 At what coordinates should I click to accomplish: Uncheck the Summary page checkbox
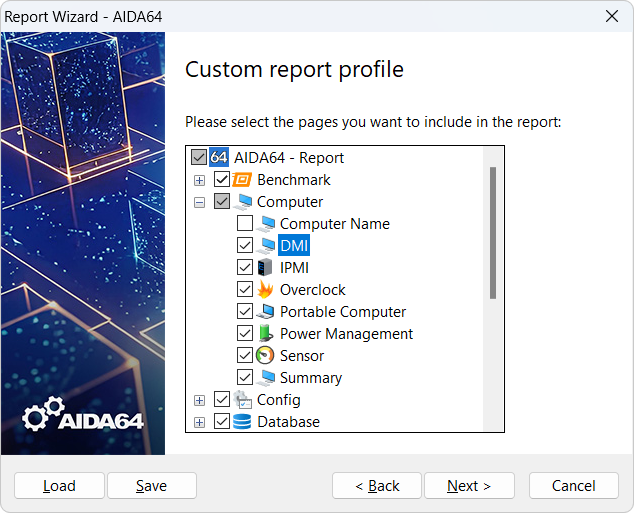coord(245,378)
